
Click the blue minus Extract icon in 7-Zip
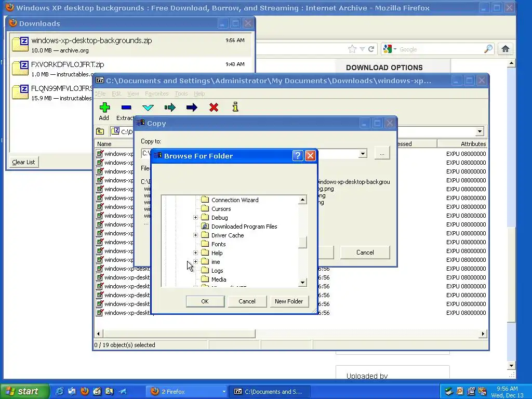pyautogui.click(x=126, y=108)
